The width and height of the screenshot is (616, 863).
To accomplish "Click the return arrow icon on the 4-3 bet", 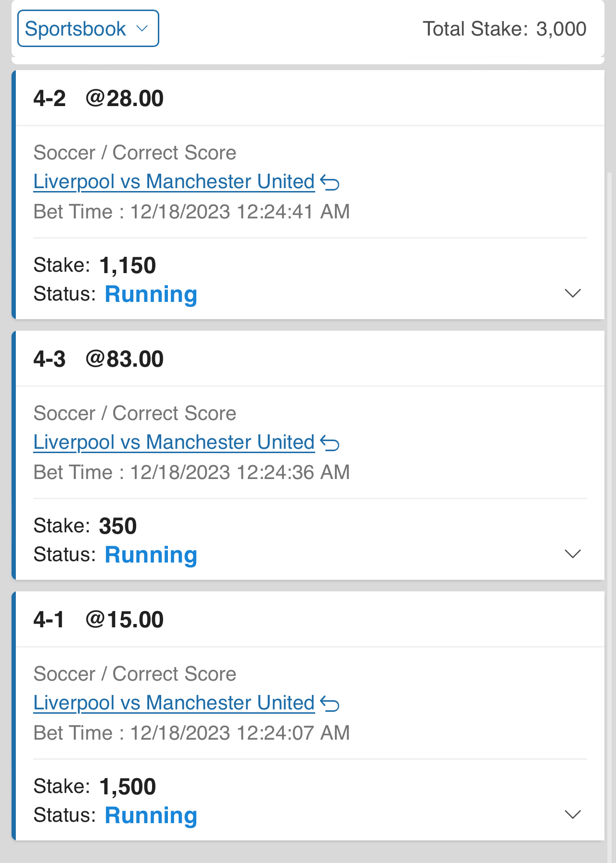I will tap(330, 443).
